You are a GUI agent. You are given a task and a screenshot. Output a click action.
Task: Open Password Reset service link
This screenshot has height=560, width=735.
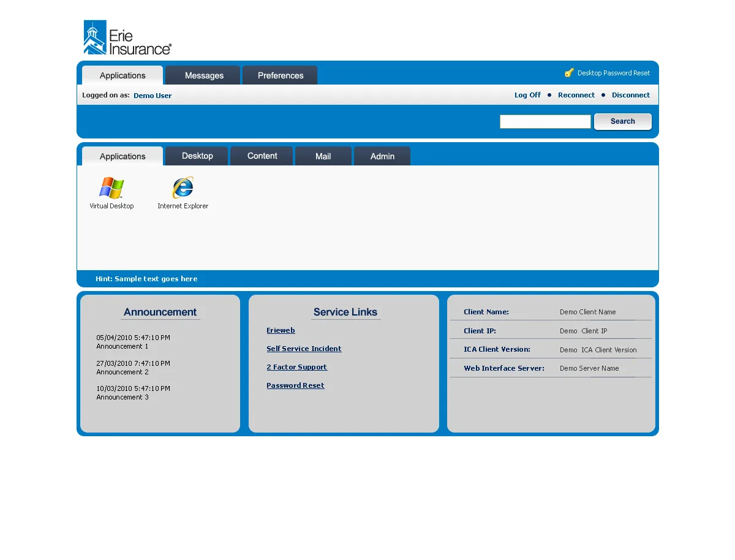295,385
